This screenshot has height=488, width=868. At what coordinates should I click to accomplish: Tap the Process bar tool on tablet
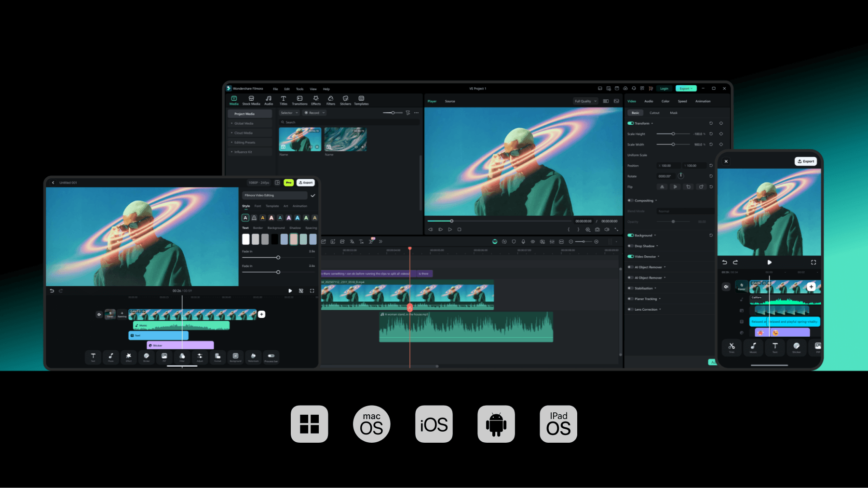click(x=271, y=357)
